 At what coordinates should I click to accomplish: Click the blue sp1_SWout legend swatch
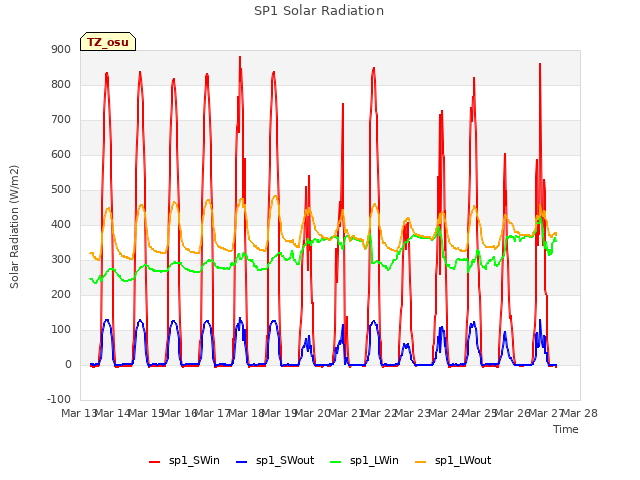point(242,462)
